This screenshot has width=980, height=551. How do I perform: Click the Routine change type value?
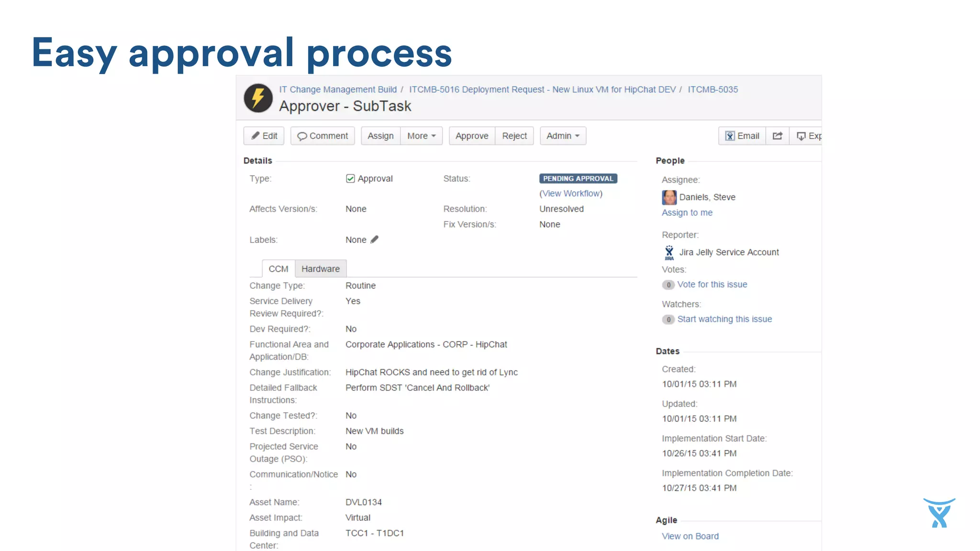[x=360, y=286]
